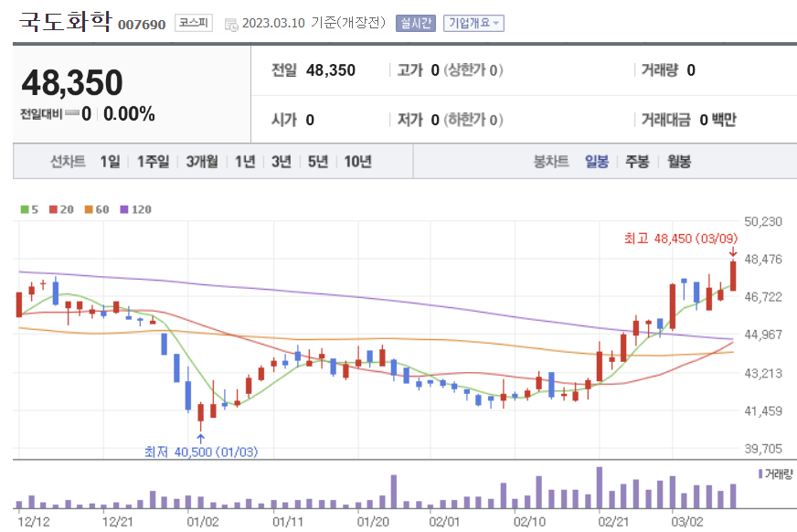Switch chart to 10년 period

pos(358,162)
